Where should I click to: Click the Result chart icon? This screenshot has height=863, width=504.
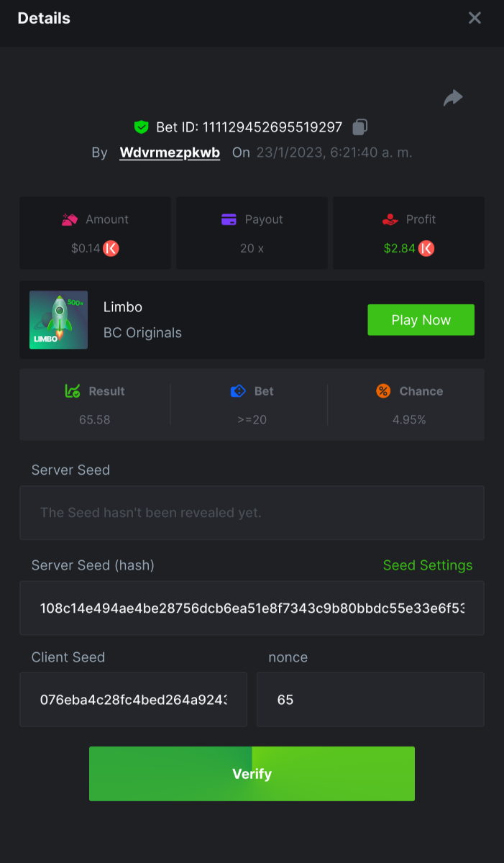[x=73, y=391]
